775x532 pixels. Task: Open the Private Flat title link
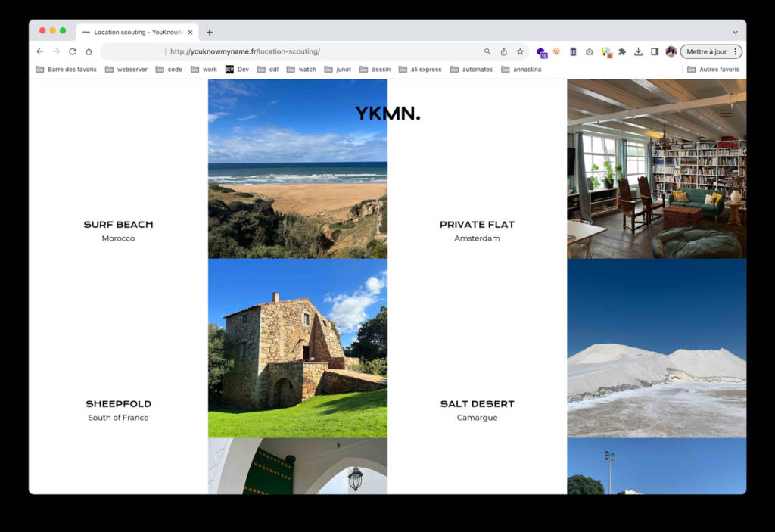477,225
